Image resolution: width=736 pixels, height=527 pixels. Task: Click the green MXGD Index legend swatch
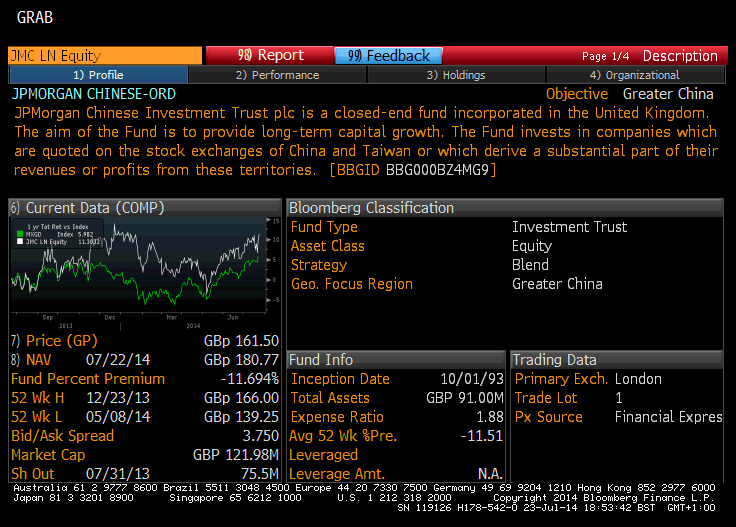tap(20, 234)
